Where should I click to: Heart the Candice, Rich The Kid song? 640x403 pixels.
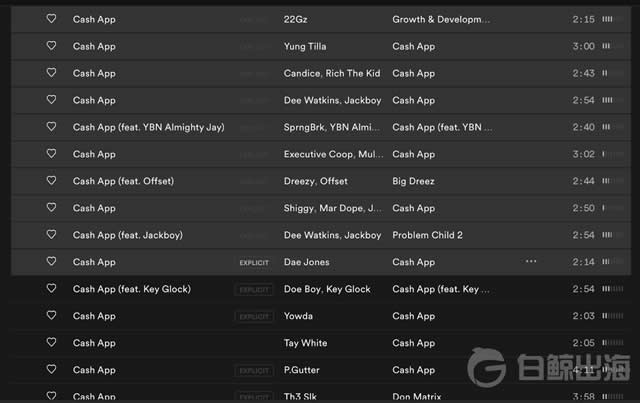(51, 73)
